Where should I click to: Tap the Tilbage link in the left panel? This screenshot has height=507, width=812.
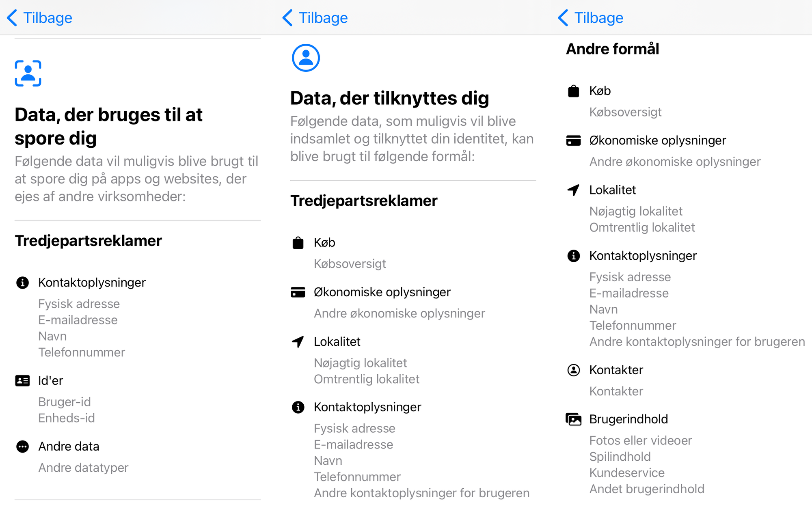point(48,18)
